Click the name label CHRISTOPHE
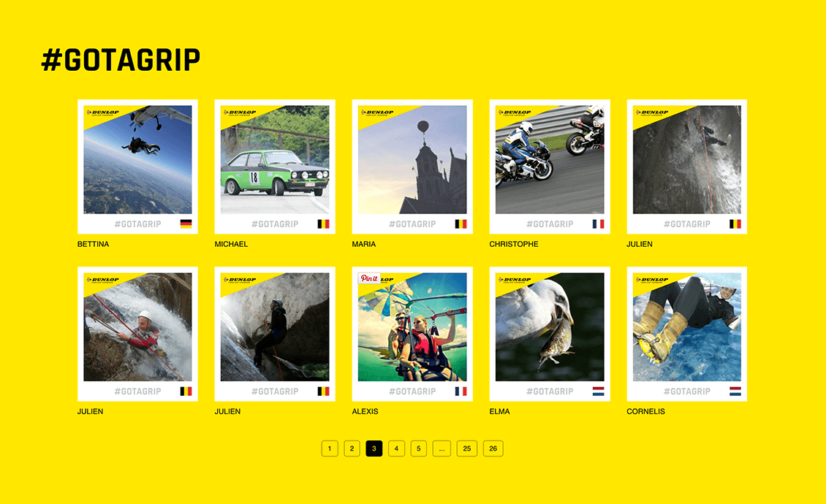Viewport: 826px width, 504px height. coord(514,245)
